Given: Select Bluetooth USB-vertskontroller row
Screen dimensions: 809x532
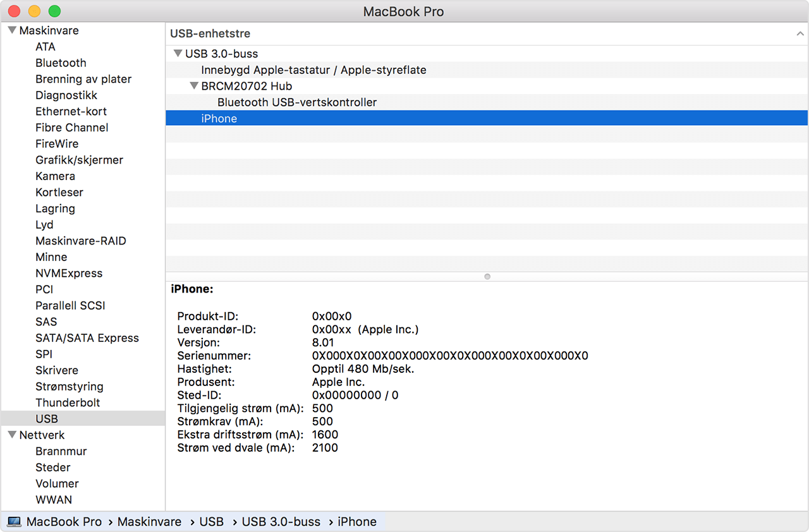Looking at the screenshot, I should click(487, 102).
